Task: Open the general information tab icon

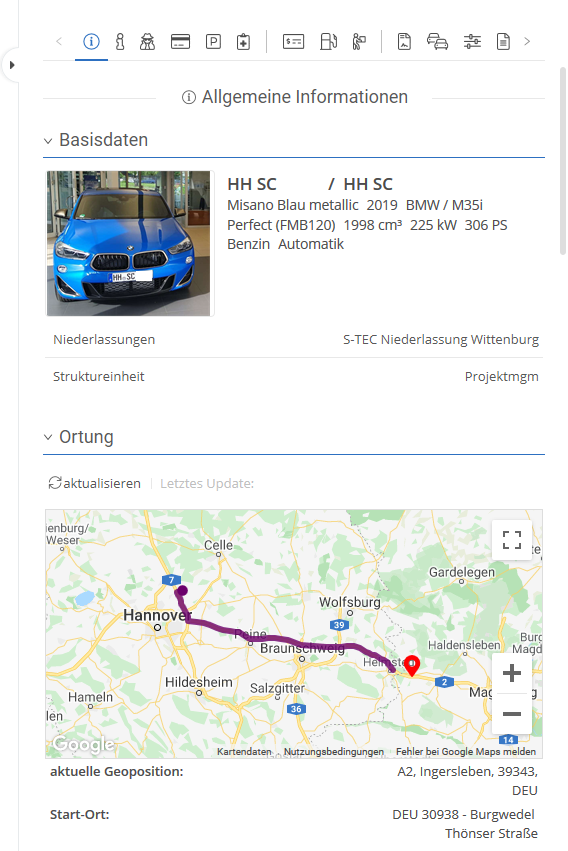Action: click(91, 41)
